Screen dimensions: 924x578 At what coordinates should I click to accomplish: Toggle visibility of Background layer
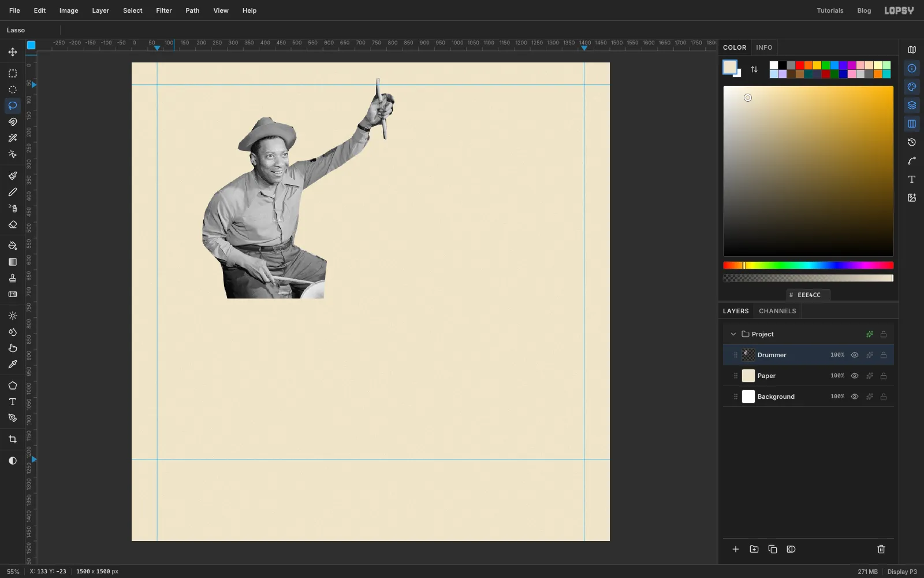pos(855,397)
